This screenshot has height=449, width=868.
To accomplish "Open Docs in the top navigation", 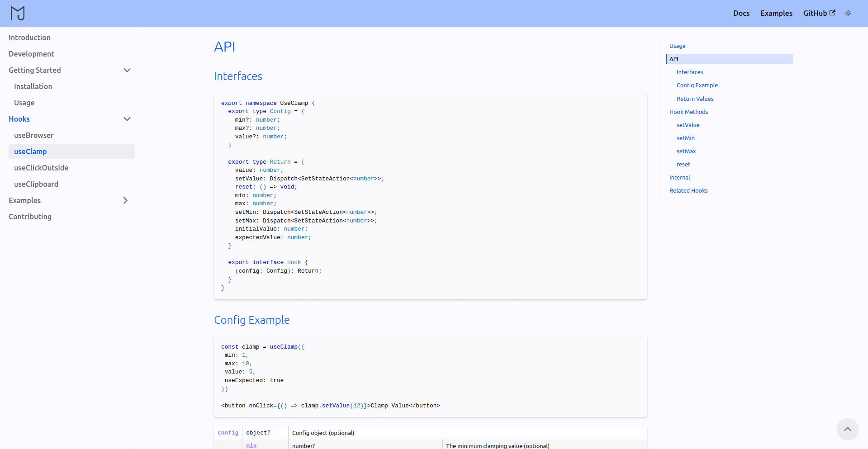I will click(x=741, y=13).
